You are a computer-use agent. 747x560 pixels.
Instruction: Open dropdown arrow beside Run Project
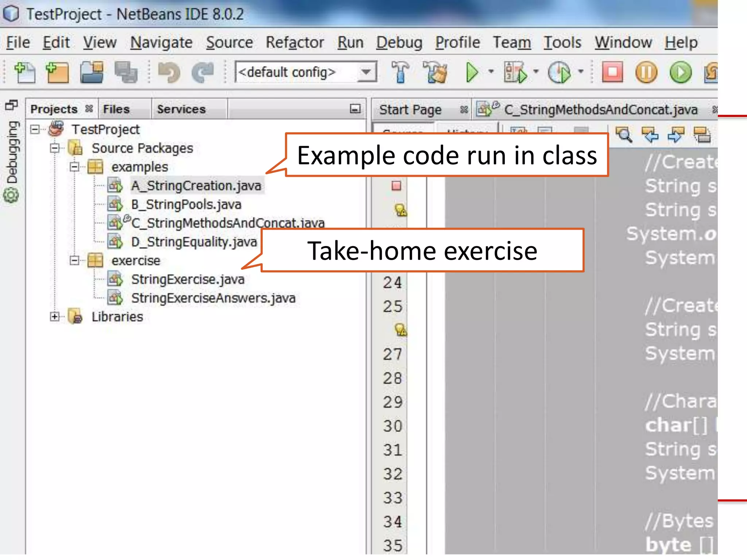[491, 71]
